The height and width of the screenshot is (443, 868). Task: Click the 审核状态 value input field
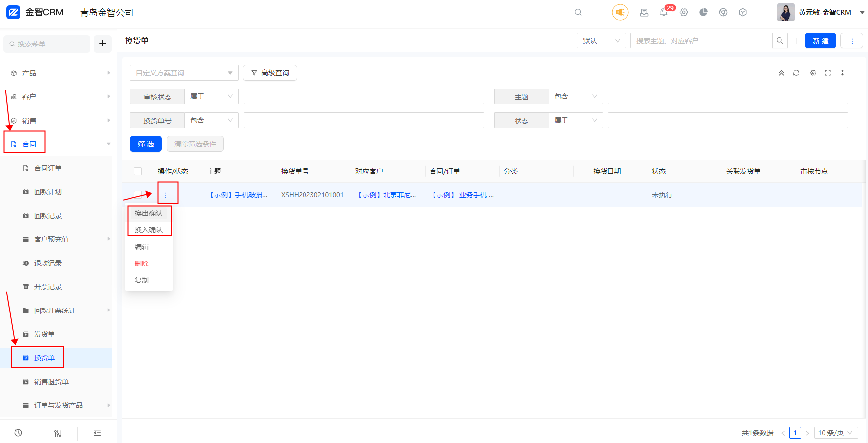click(364, 96)
